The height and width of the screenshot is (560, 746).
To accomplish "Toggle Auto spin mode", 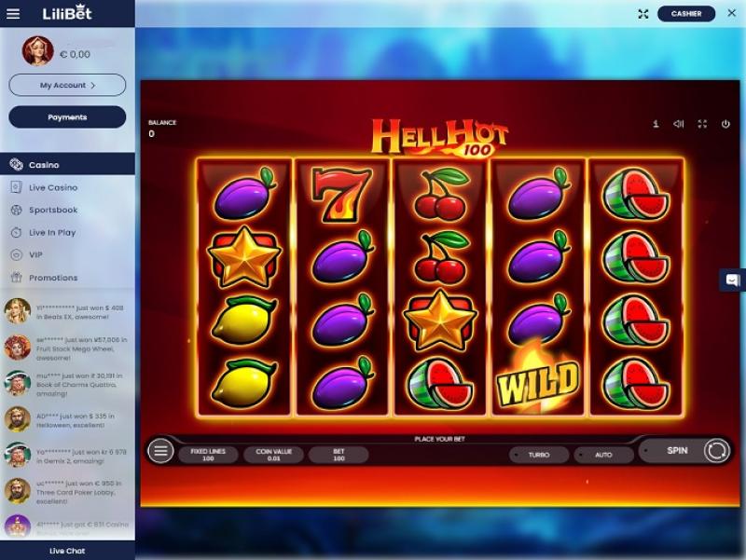I will [603, 455].
